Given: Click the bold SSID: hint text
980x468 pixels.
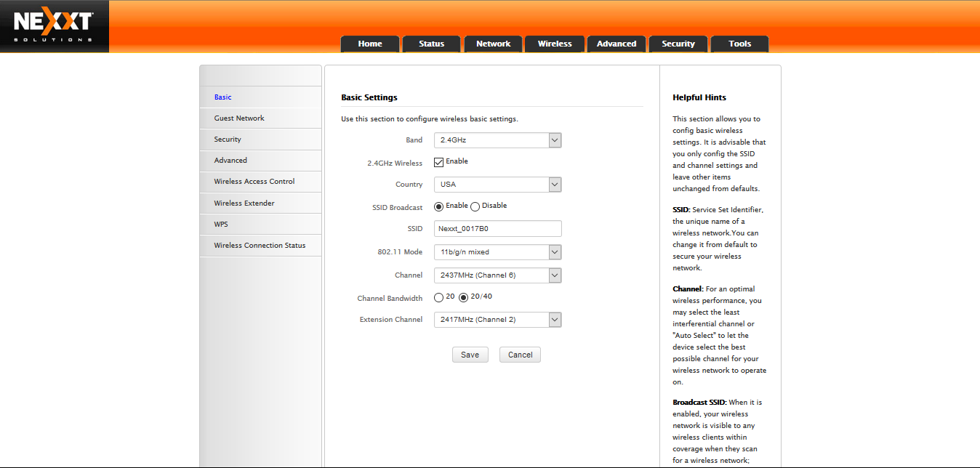Looking at the screenshot, I should click(x=681, y=209).
